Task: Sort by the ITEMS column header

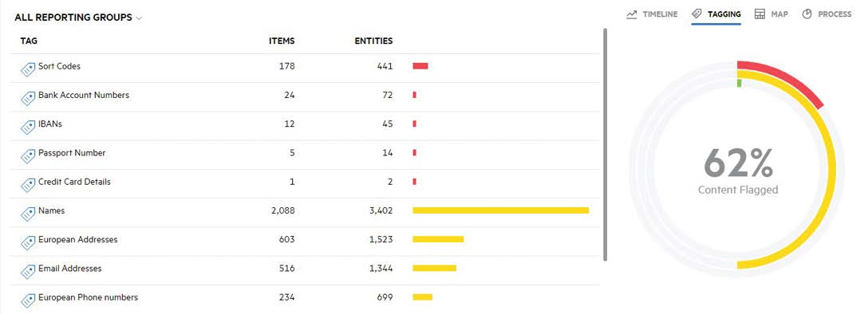Action: tap(282, 41)
